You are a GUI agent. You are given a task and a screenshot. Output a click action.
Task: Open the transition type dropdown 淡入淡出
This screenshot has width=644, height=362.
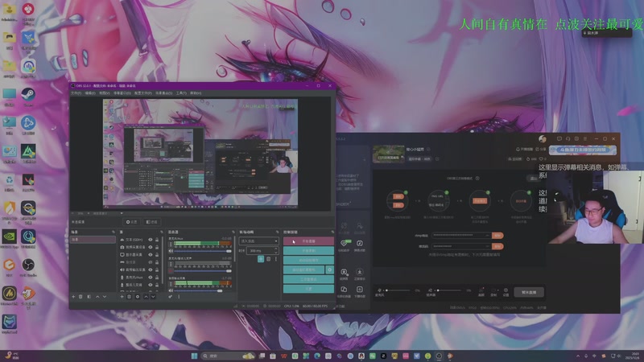click(x=258, y=241)
